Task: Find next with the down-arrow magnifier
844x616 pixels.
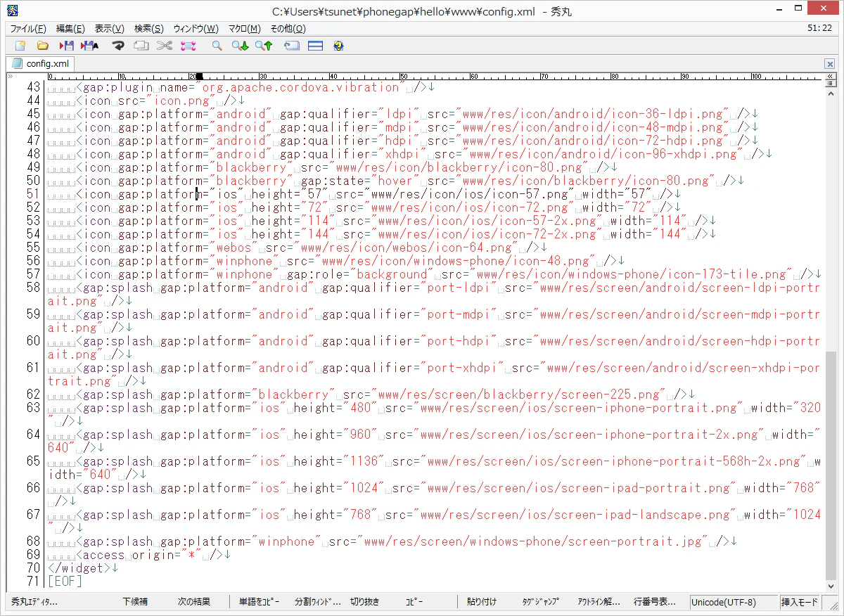Action: pyautogui.click(x=241, y=46)
